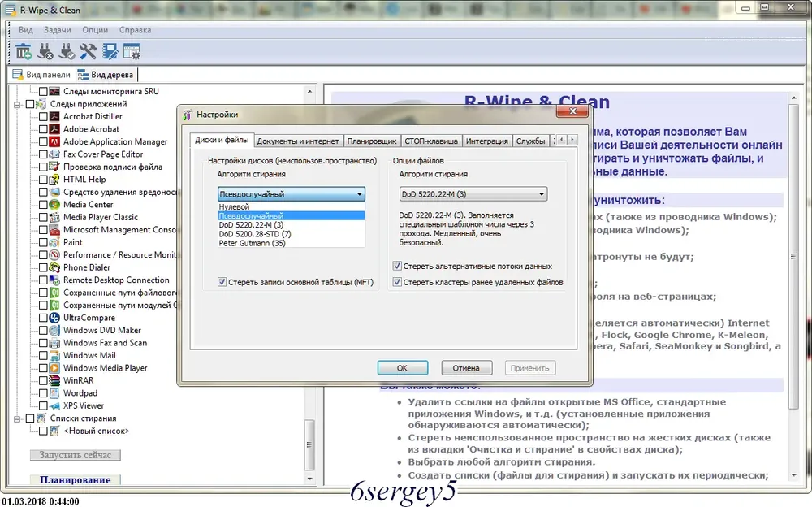Click the Windows DVD Maker icon
812x507 pixels.
[x=54, y=330]
